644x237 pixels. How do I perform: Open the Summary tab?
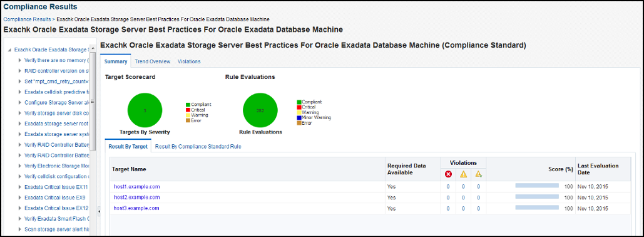(115, 61)
